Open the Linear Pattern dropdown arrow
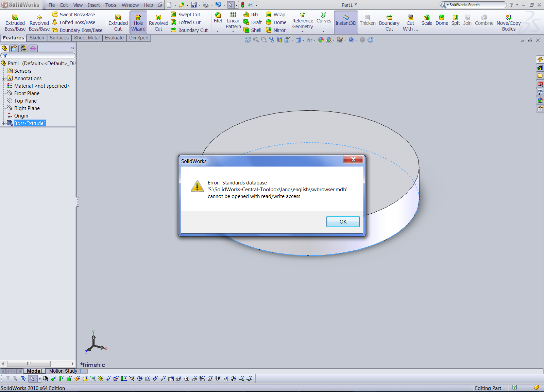Screen dimensions: 544x392 233,31
